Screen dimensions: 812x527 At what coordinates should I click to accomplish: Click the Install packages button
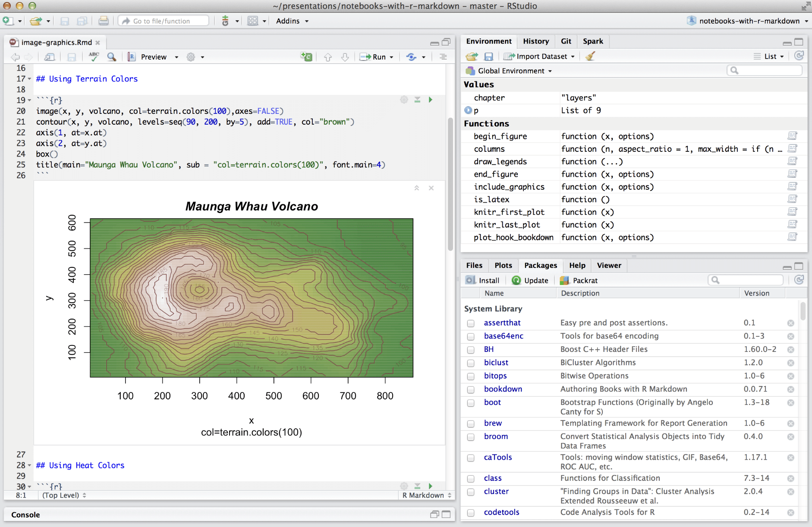coord(482,280)
